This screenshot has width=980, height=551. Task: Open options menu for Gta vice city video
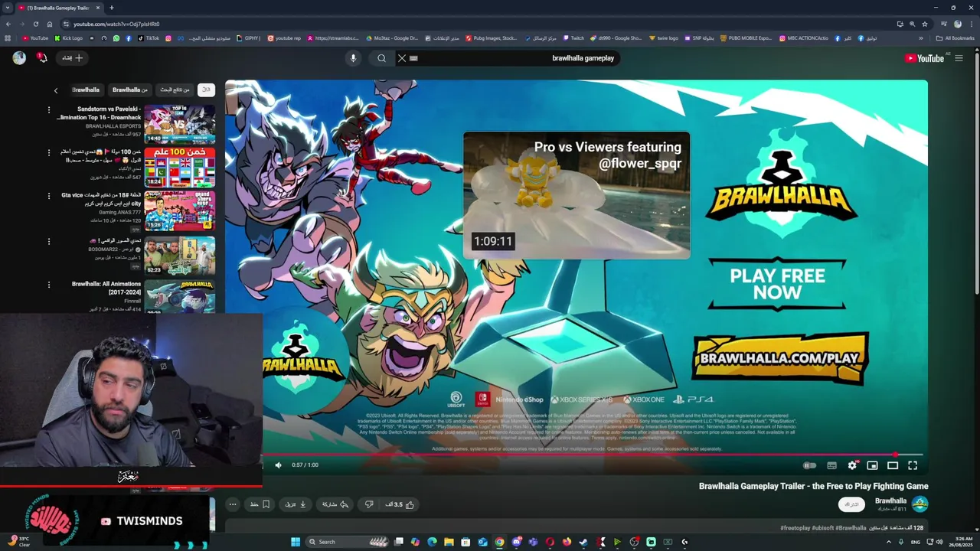click(49, 197)
